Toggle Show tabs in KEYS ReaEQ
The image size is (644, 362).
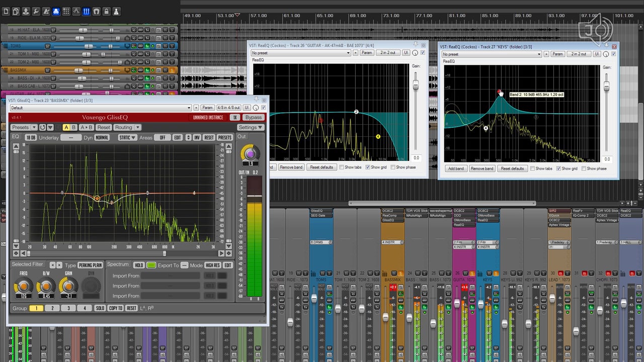pyautogui.click(x=533, y=168)
